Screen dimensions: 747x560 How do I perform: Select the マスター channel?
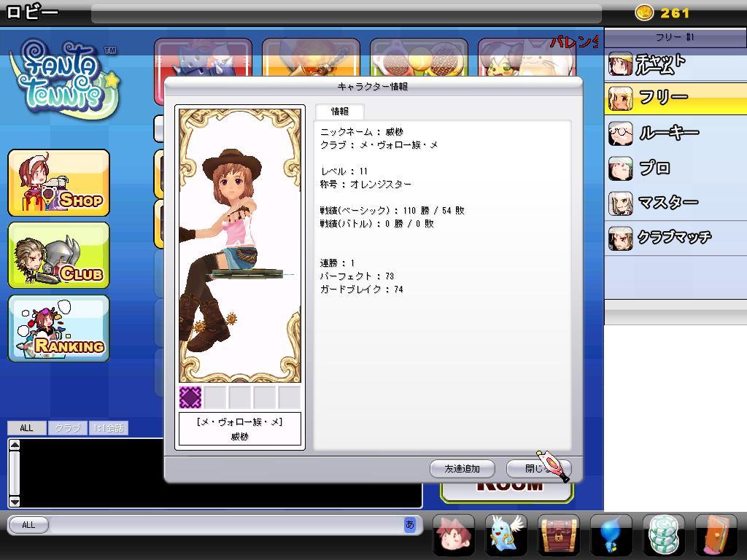tap(675, 203)
